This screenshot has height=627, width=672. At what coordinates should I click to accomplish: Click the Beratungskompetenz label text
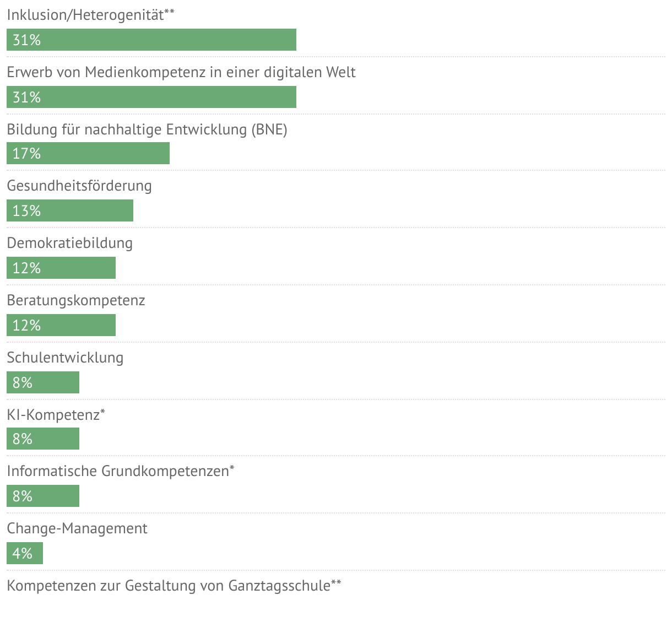click(x=76, y=301)
